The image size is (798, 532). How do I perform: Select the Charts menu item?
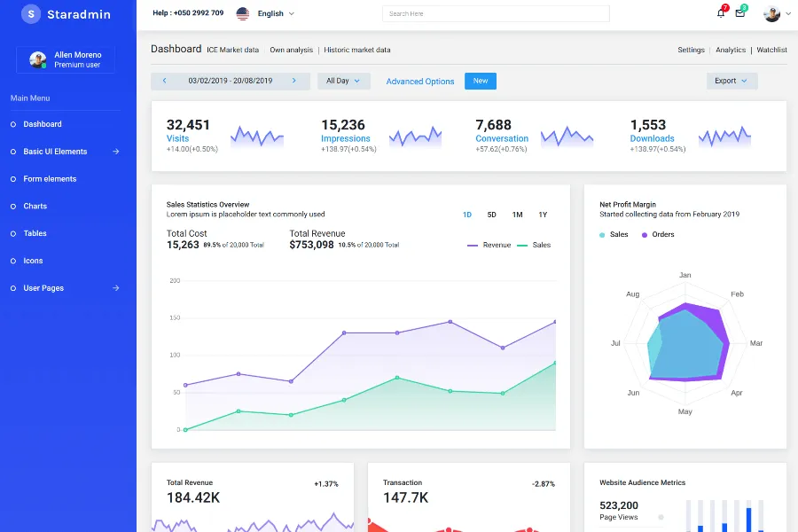coord(35,207)
